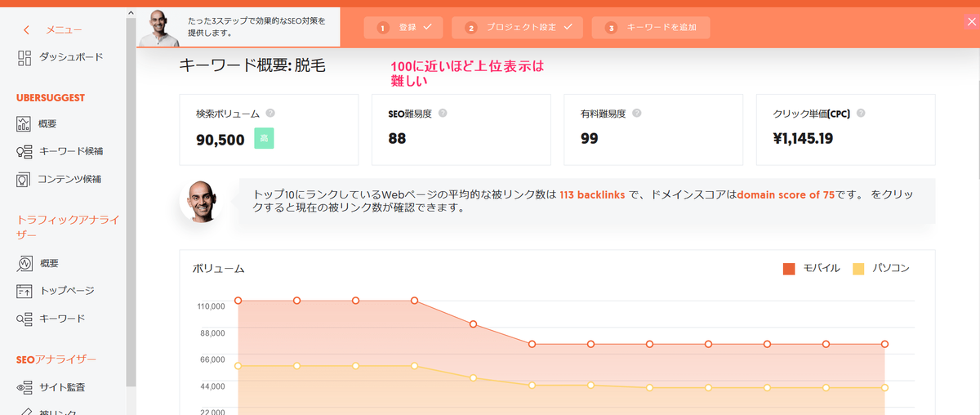The height and width of the screenshot is (415, 980).
Task: Click the キーワードを追加 step button
Action: [651, 27]
